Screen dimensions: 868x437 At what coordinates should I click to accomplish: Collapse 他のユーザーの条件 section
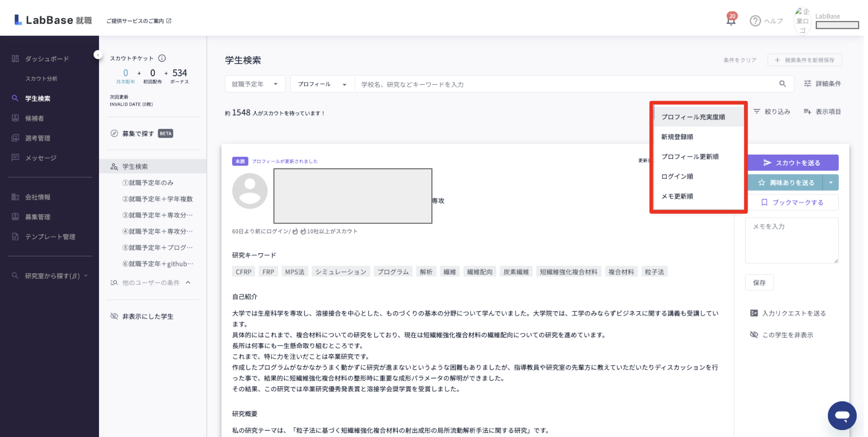188,282
